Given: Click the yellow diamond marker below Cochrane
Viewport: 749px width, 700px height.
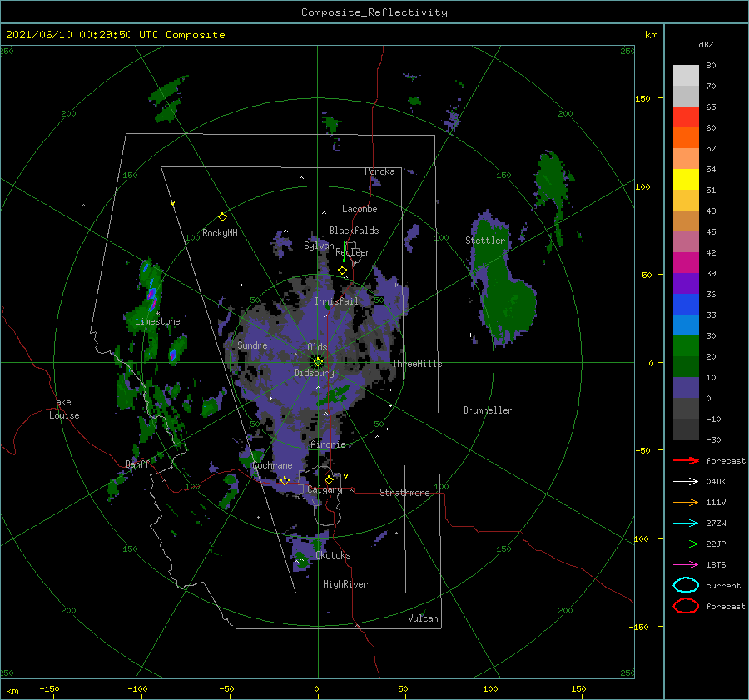Looking at the screenshot, I should tap(285, 480).
